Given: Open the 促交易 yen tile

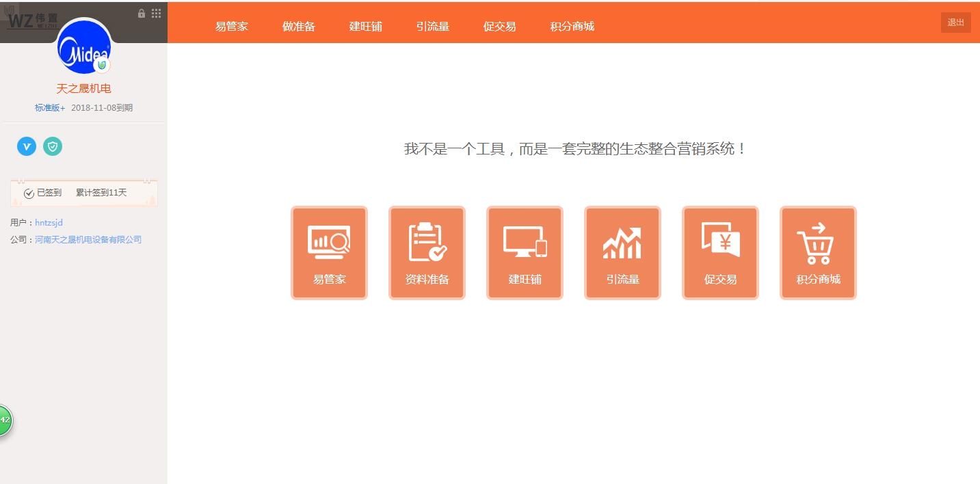Looking at the screenshot, I should coord(720,252).
